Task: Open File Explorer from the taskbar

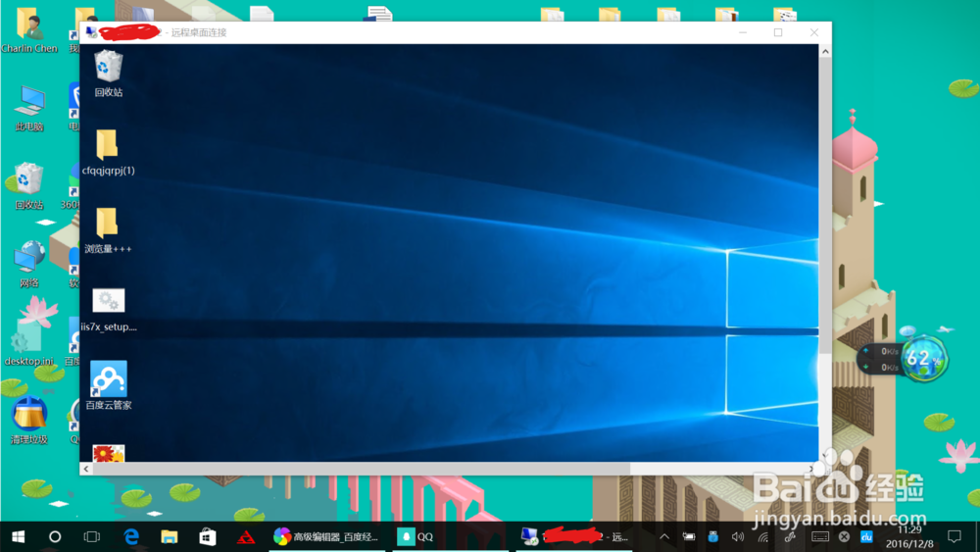Action: [170, 536]
